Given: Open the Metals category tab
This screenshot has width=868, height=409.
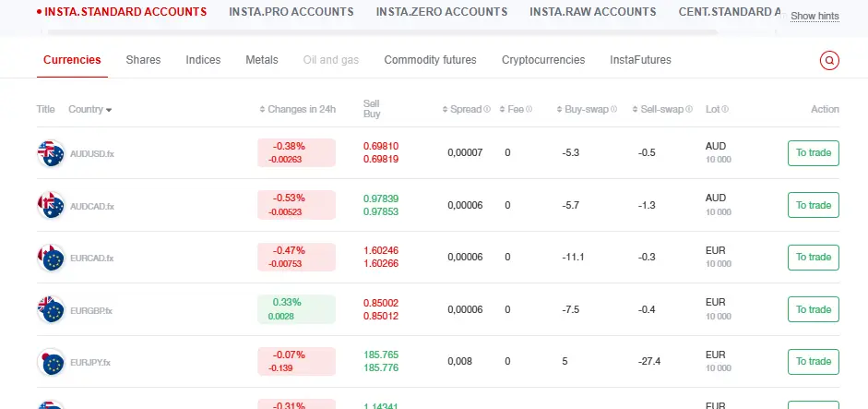Looking at the screenshot, I should click(262, 60).
